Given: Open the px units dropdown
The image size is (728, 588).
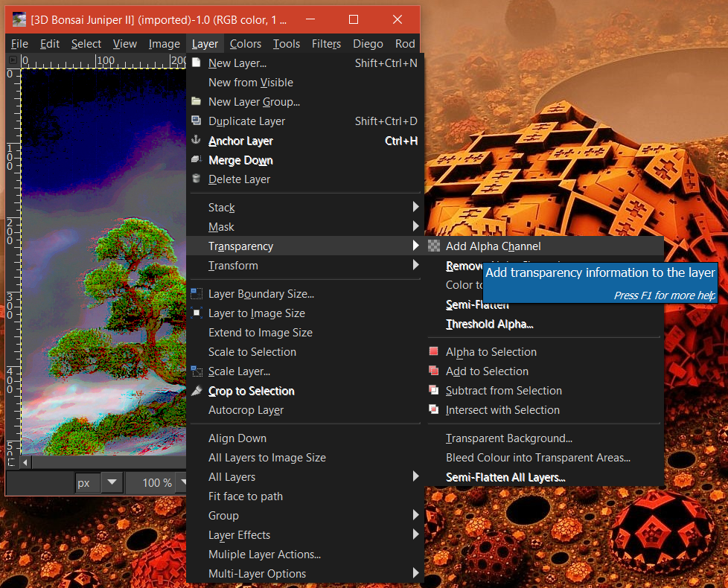Looking at the screenshot, I should click(112, 482).
